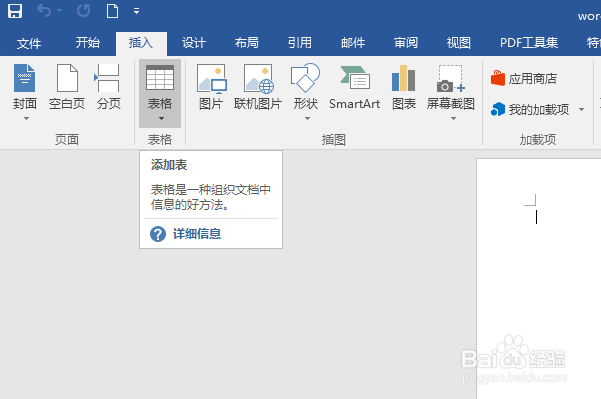Screen dimensions: 601x399
Task: Open the Undo history dropdown arrow
Action: (59, 11)
